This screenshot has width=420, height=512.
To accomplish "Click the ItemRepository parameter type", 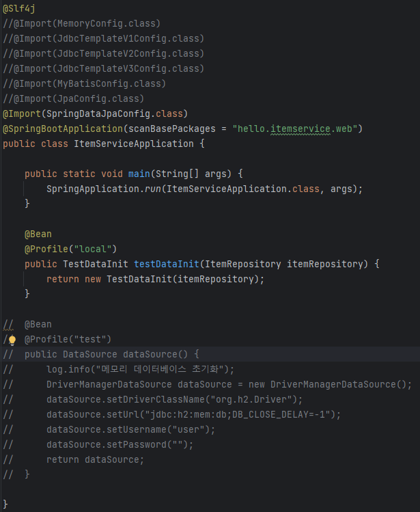I will click(243, 264).
